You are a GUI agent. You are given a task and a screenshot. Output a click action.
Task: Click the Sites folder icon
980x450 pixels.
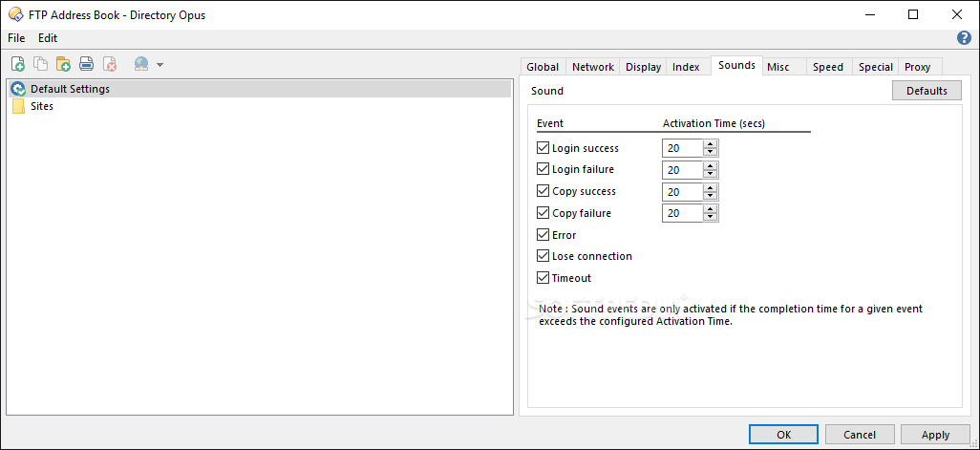pos(19,106)
